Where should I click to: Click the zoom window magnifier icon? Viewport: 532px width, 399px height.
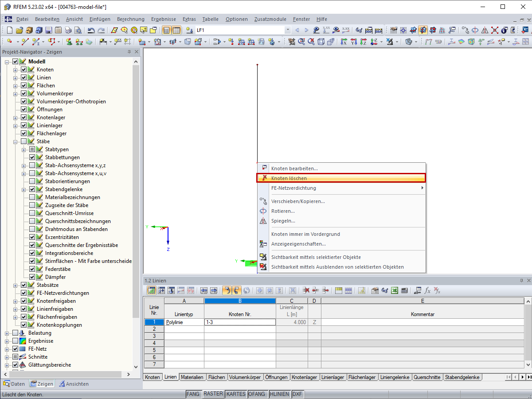click(301, 42)
